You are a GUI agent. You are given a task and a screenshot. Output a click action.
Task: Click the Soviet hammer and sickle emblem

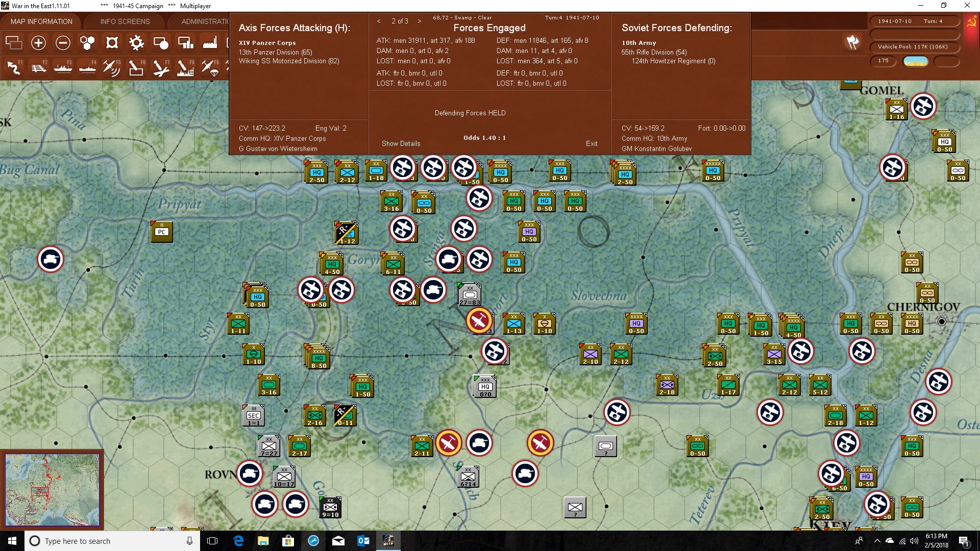click(x=971, y=21)
